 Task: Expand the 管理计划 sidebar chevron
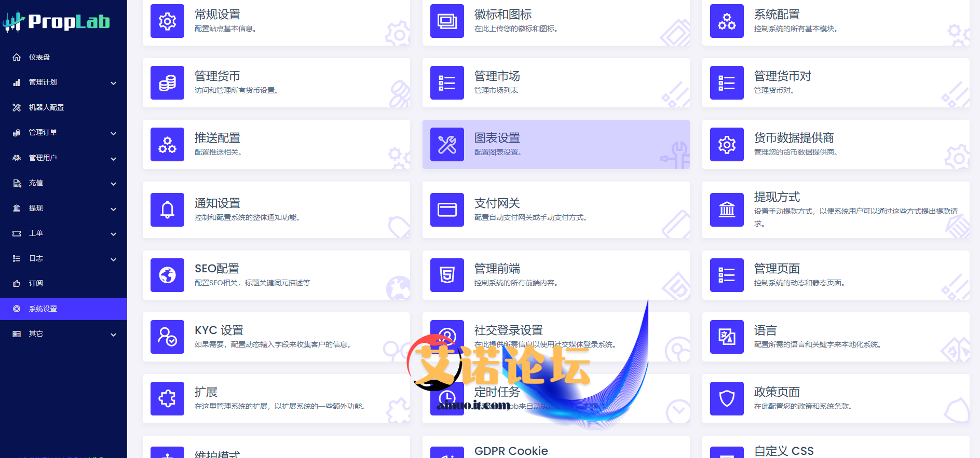pos(114,83)
